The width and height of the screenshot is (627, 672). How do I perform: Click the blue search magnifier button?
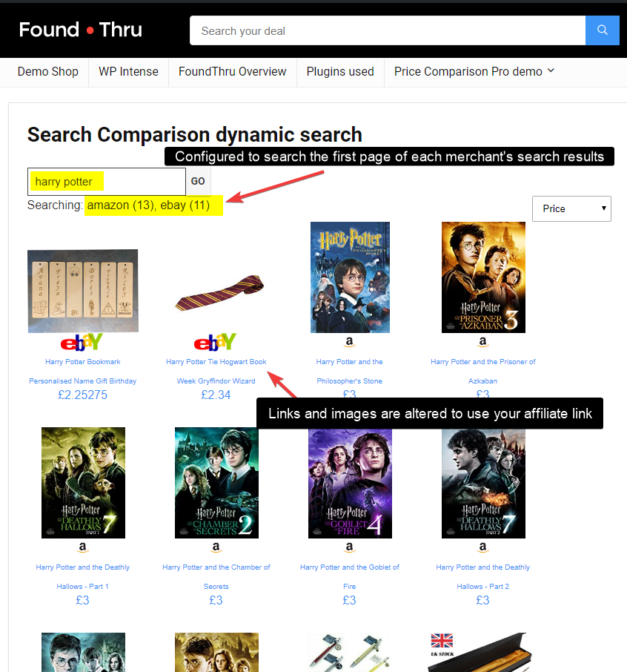(602, 30)
